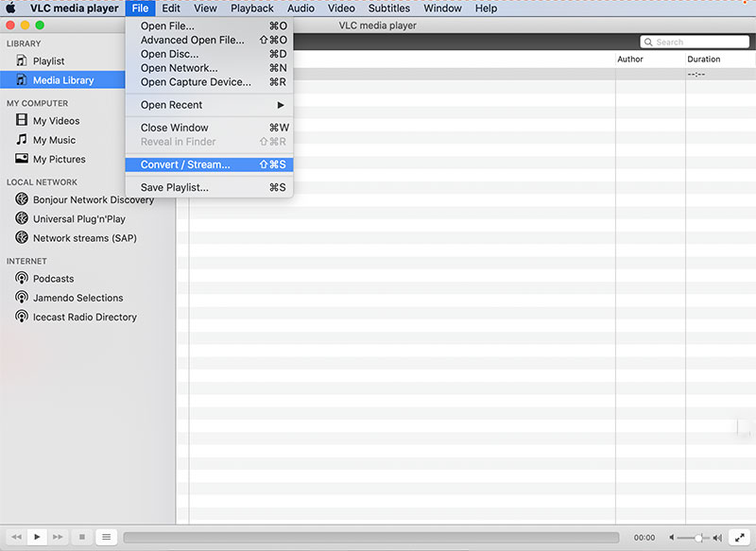
Task: Toggle fullscreen playback mode
Action: 741,537
